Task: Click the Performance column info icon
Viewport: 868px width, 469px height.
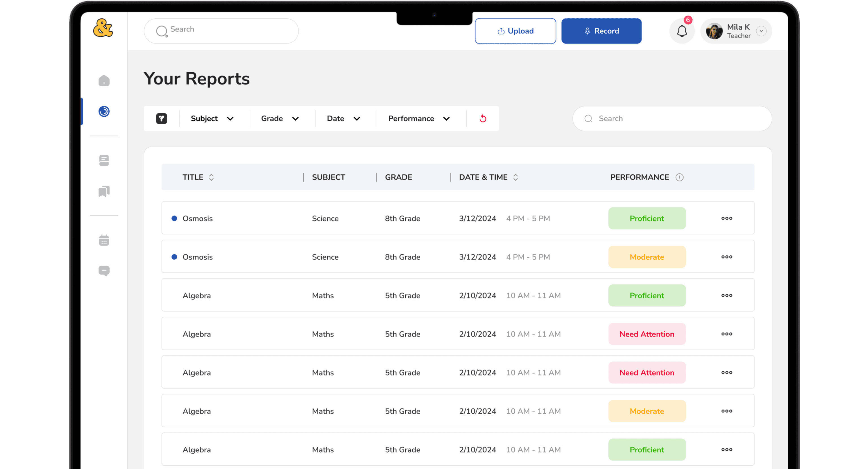Action: tap(679, 177)
